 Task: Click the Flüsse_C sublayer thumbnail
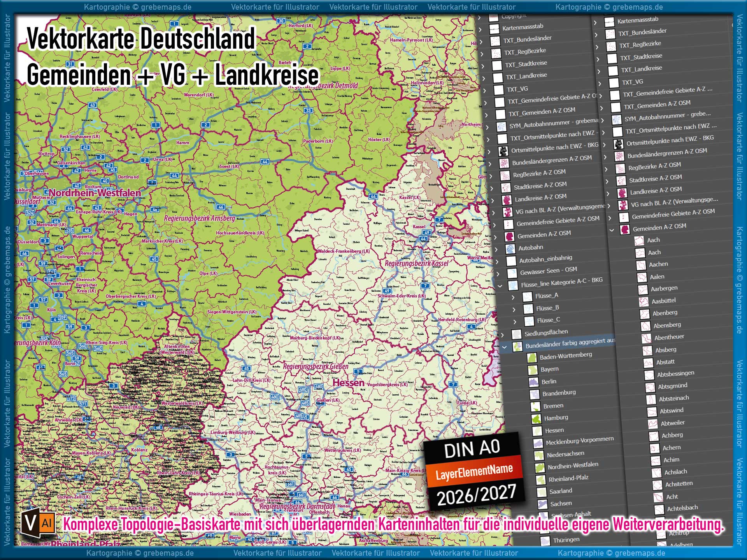[529, 322]
